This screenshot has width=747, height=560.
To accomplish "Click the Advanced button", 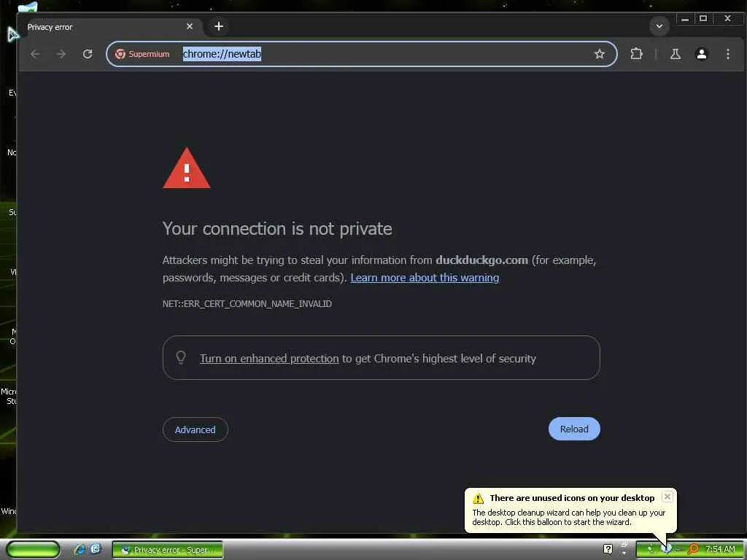I will click(x=196, y=429).
